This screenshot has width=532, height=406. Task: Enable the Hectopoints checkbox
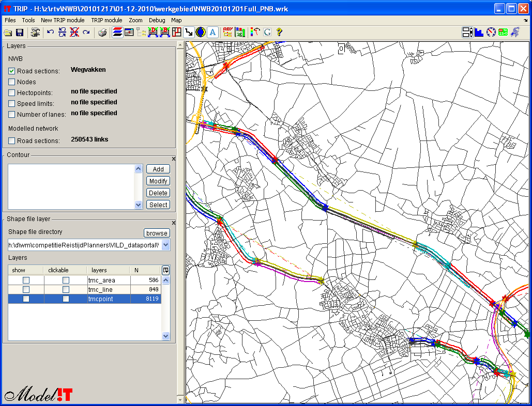coord(11,92)
